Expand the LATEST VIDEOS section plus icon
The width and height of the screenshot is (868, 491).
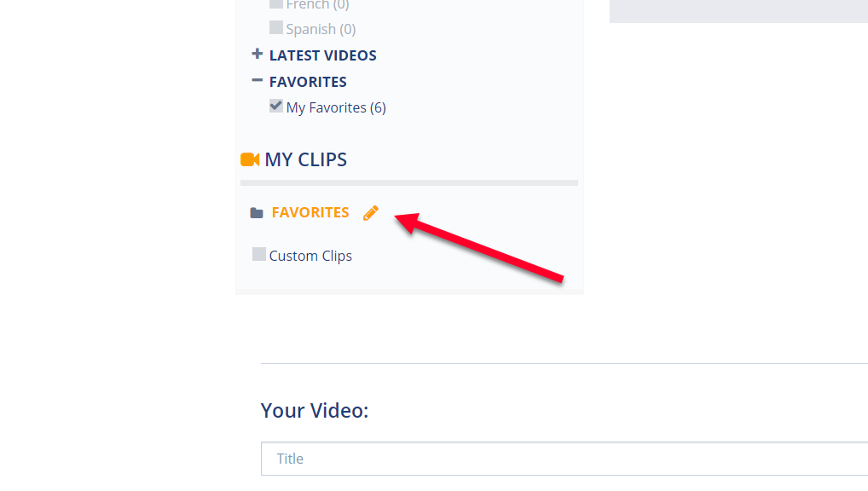click(x=257, y=55)
